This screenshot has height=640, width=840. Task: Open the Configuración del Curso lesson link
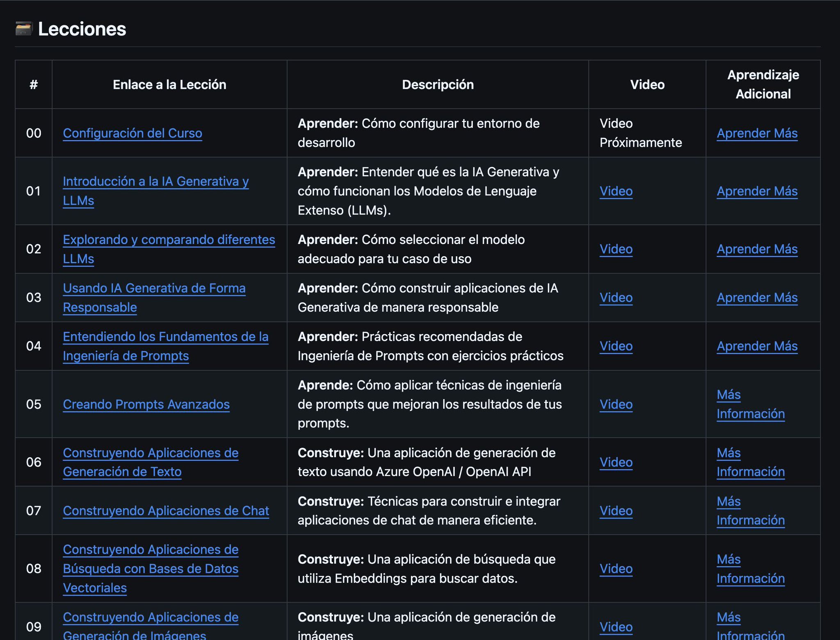pyautogui.click(x=132, y=133)
